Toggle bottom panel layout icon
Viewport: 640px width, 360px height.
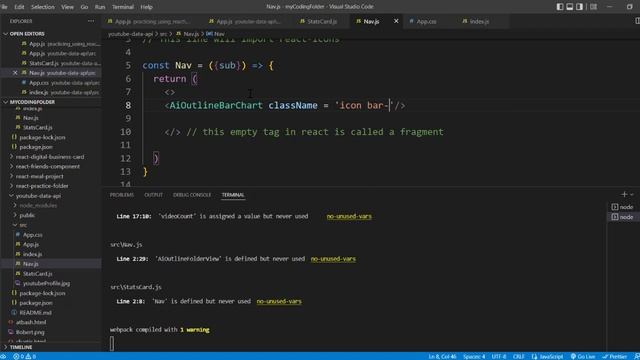(x=570, y=7)
